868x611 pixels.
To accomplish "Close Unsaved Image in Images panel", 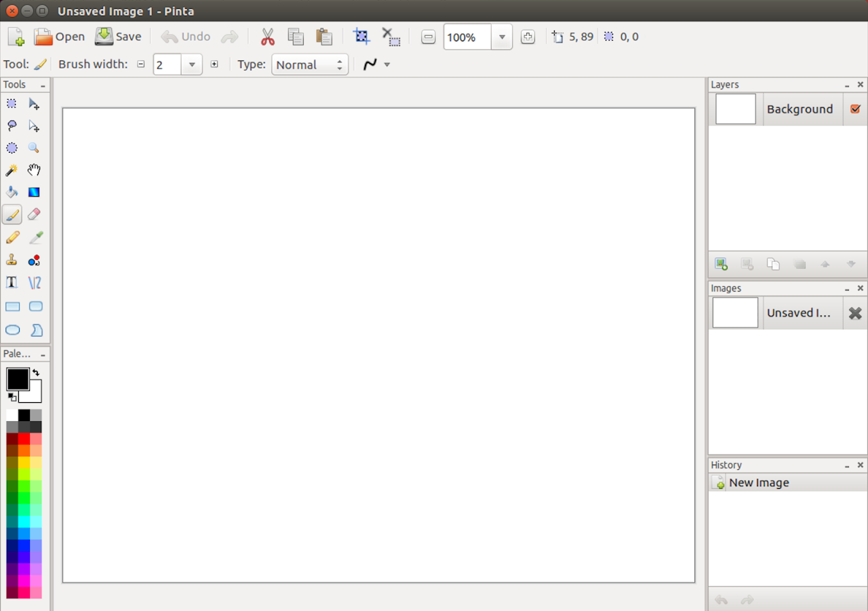I will tap(855, 313).
